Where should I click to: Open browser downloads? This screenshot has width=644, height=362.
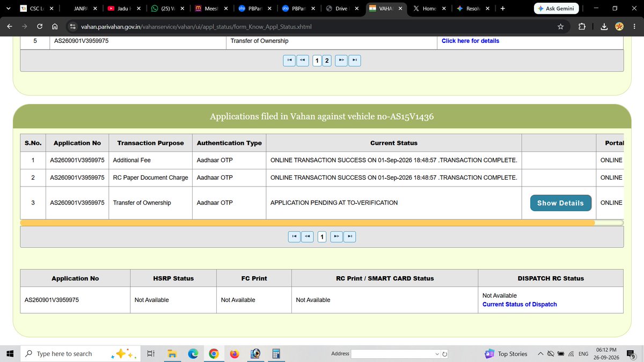(604, 26)
